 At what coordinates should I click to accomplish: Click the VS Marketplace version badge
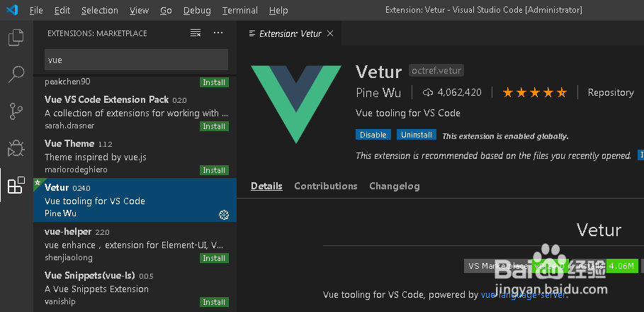click(x=516, y=266)
